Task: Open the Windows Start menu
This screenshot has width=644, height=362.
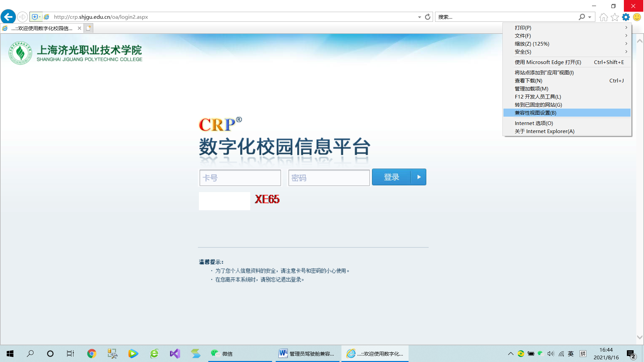Action: 10,354
